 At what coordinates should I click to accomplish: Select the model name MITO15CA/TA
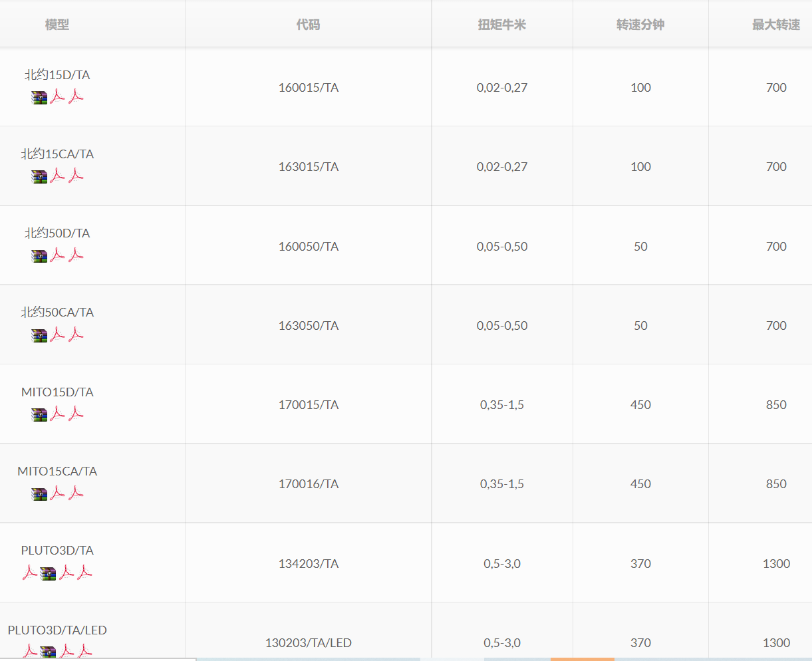[x=57, y=471]
